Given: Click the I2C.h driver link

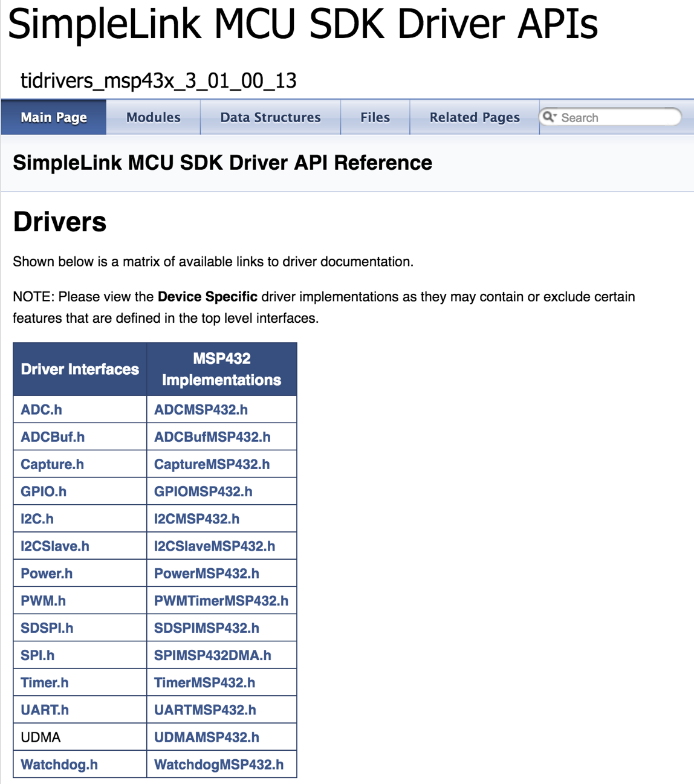Looking at the screenshot, I should pyautogui.click(x=37, y=519).
